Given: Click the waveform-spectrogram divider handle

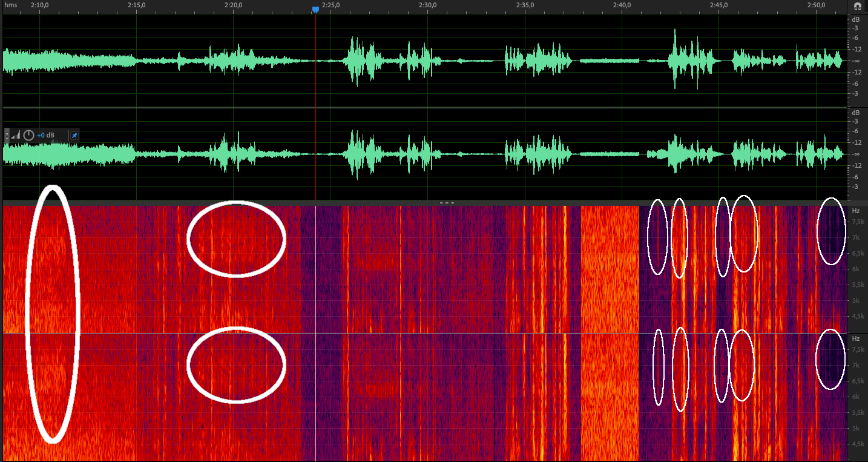Looking at the screenshot, I should tap(447, 203).
